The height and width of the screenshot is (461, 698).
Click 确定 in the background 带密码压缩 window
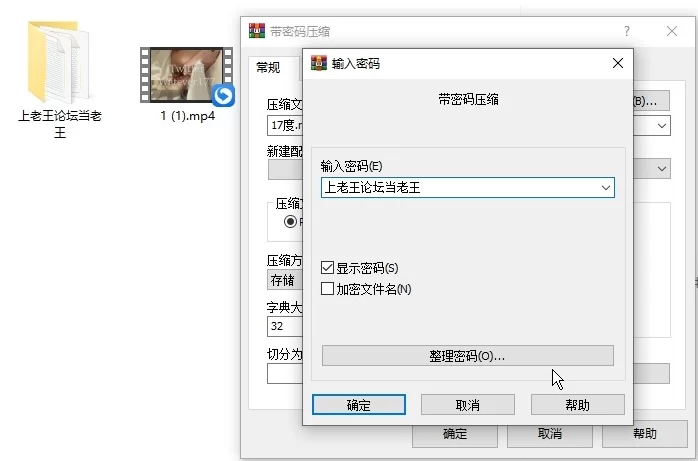455,434
